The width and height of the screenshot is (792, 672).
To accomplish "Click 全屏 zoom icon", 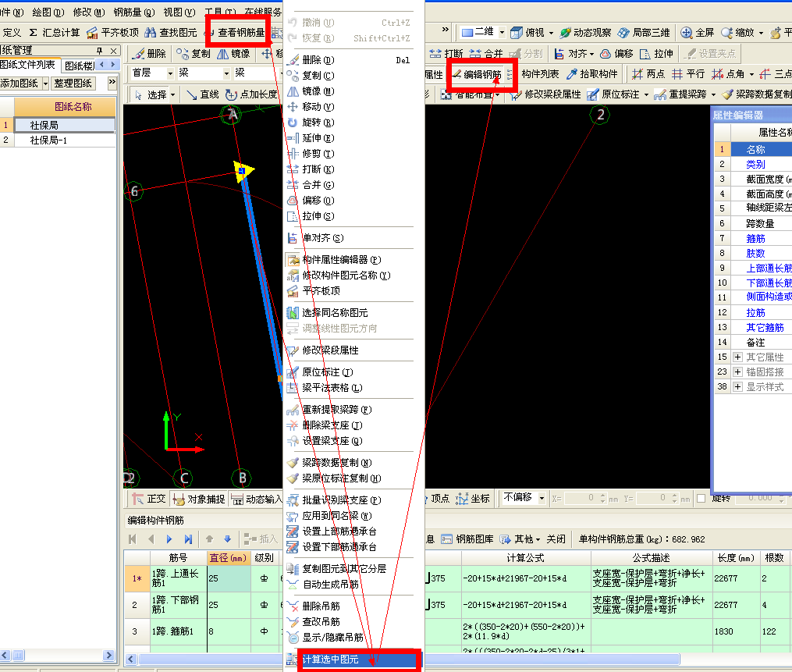I will pos(686,33).
